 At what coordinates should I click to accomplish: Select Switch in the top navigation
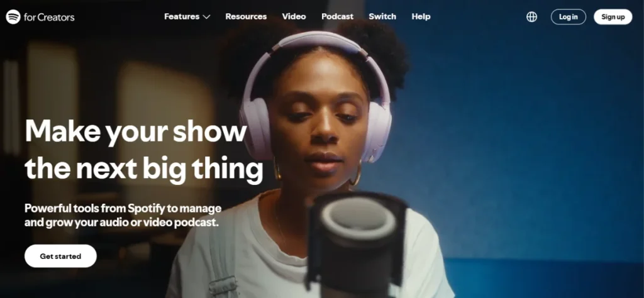(382, 17)
